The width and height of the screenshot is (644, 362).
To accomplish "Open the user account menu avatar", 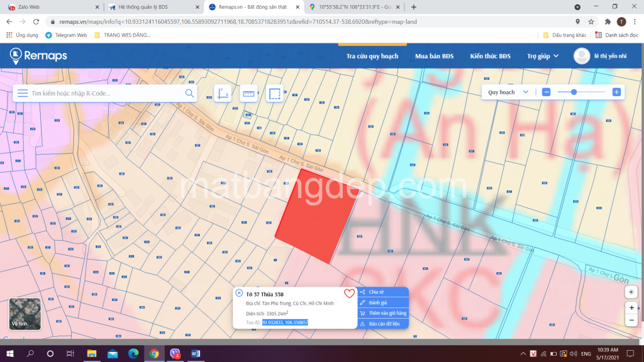I will point(582,56).
